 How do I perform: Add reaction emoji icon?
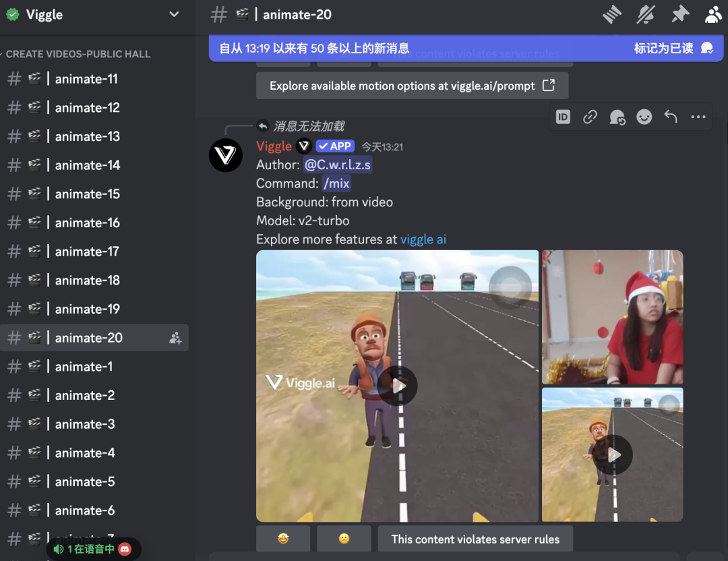click(x=644, y=117)
